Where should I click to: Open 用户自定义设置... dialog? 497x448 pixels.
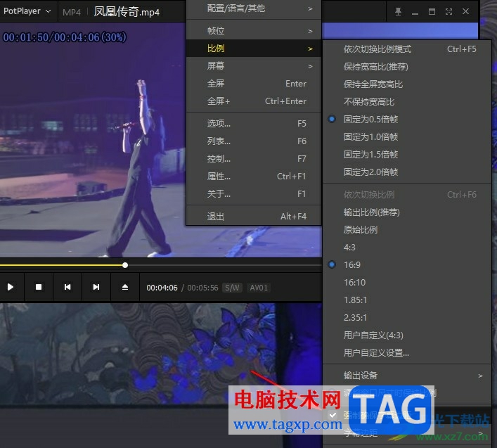[407, 353]
